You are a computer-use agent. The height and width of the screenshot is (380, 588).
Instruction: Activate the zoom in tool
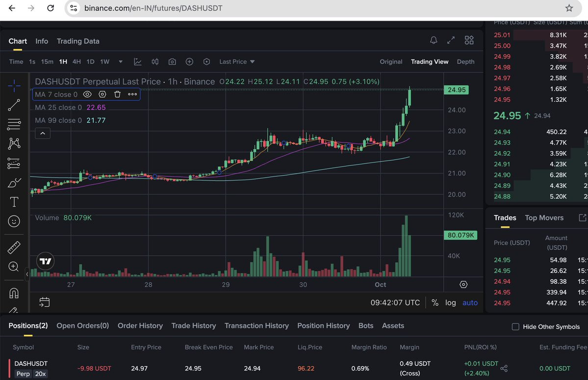[x=14, y=267]
